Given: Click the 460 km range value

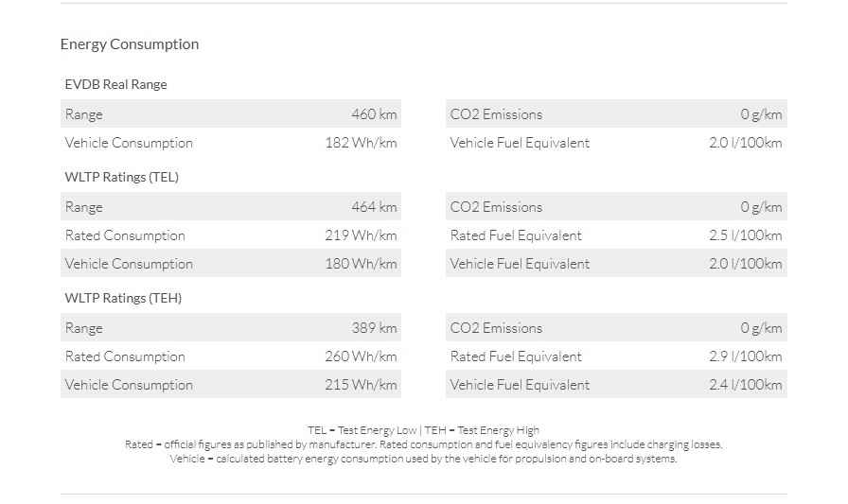Looking at the screenshot, I should coord(374,114).
